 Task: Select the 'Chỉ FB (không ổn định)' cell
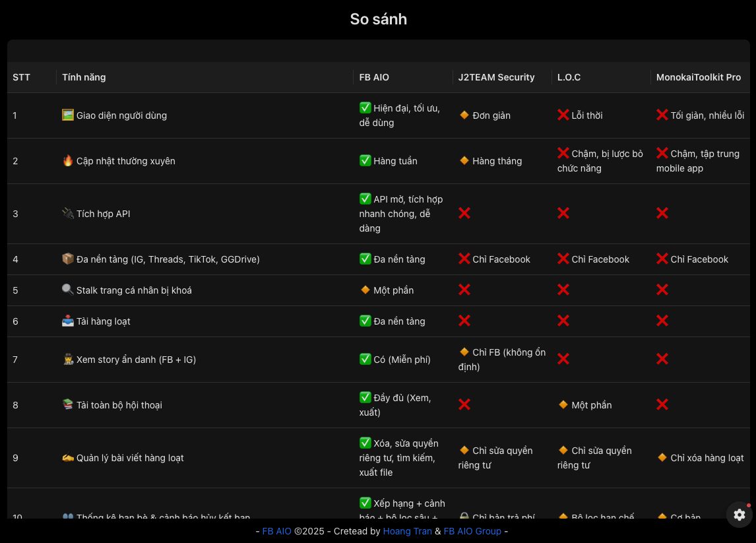(x=502, y=360)
